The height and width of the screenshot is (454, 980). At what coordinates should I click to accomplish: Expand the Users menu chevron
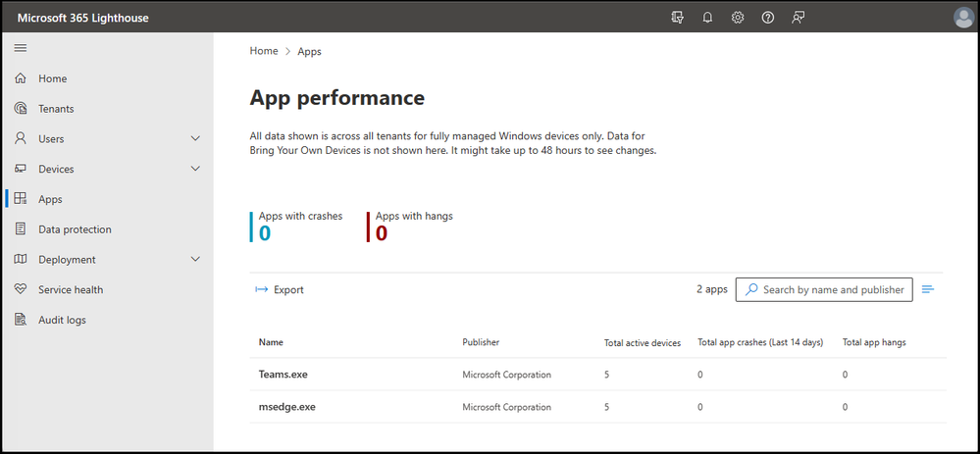click(195, 138)
